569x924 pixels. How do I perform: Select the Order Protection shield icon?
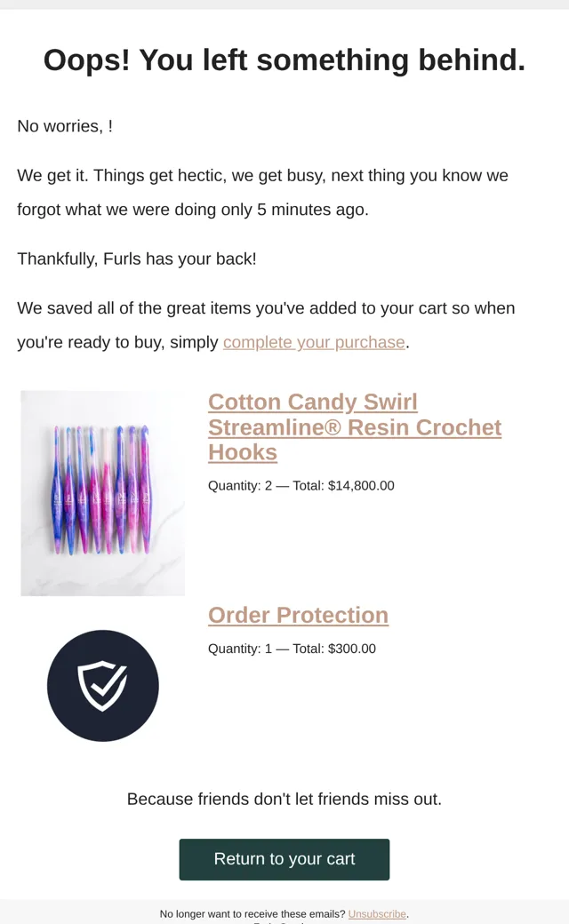tap(102, 686)
